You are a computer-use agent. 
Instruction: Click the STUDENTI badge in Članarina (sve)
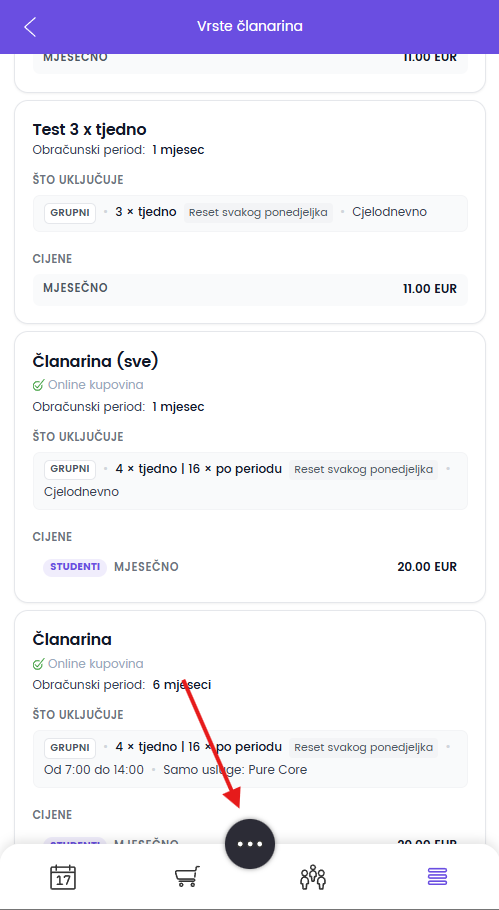[75, 567]
